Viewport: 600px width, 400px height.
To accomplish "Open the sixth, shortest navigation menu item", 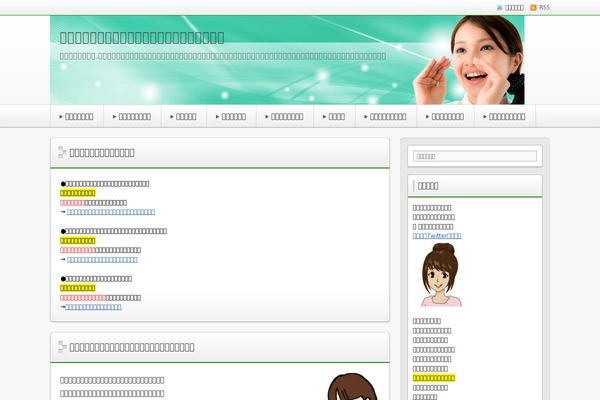I will 334,116.
